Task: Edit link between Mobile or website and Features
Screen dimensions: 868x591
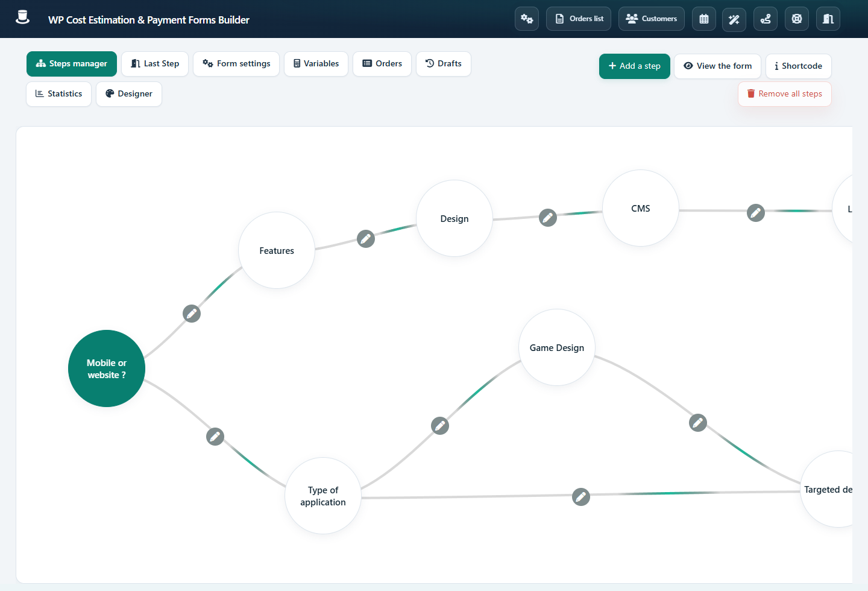Action: pos(192,314)
